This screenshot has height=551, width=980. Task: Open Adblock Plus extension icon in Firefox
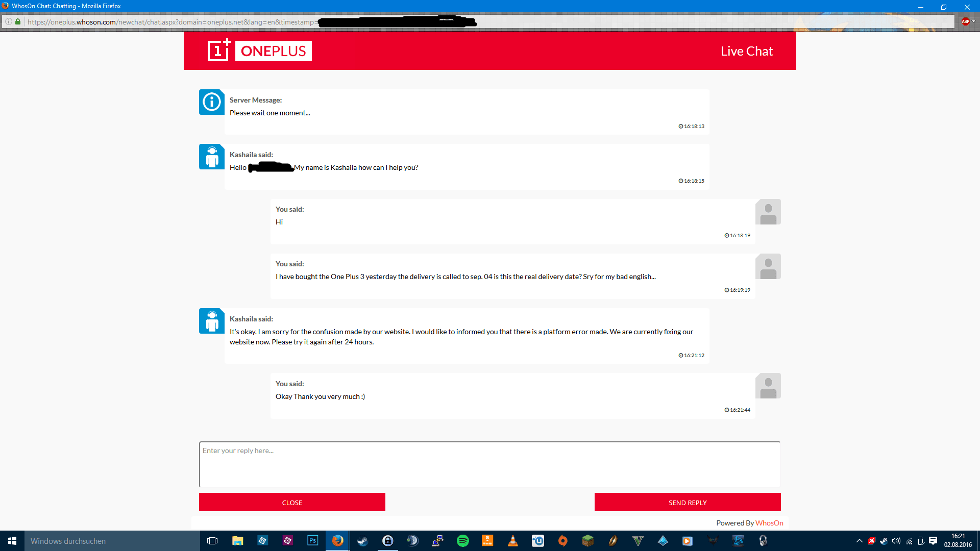pos(965,21)
